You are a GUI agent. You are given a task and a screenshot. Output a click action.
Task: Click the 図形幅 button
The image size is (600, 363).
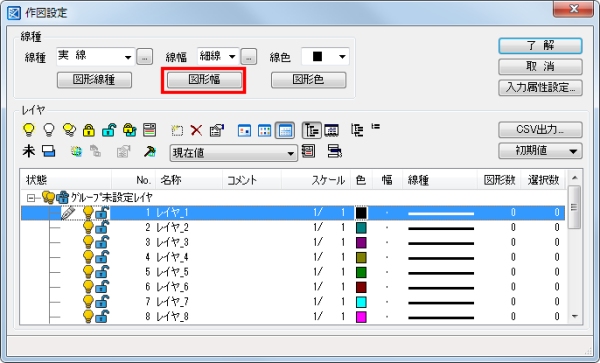point(204,80)
